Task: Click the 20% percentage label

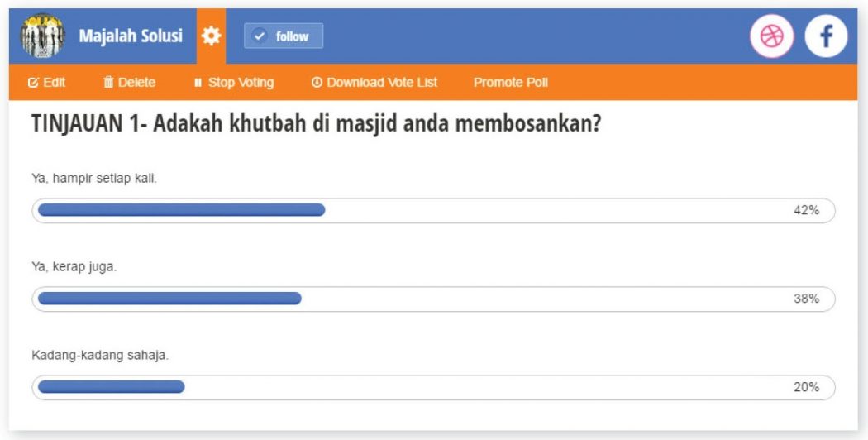Action: click(806, 387)
